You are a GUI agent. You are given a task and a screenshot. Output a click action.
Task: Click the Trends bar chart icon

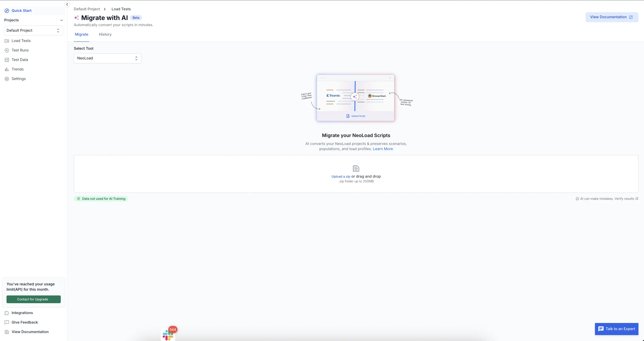click(x=7, y=69)
